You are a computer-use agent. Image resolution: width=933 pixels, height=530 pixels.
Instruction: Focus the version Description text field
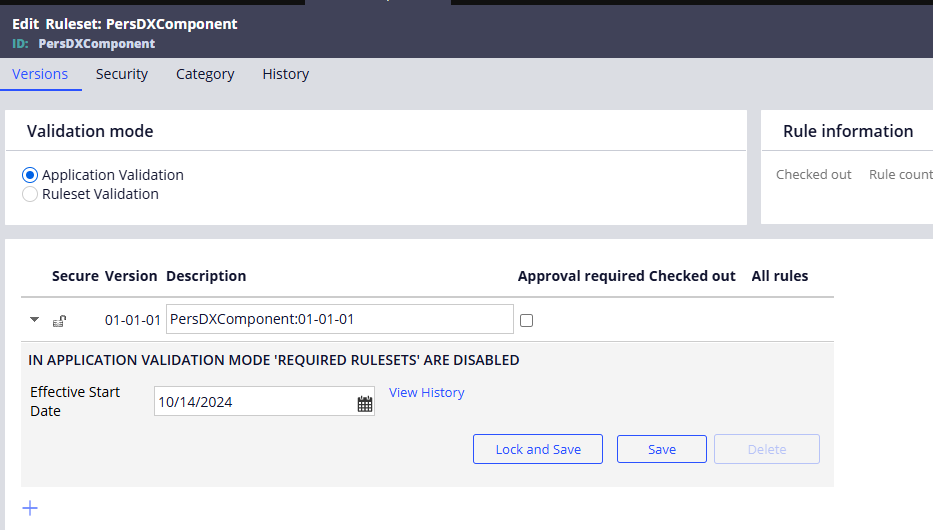coord(340,319)
